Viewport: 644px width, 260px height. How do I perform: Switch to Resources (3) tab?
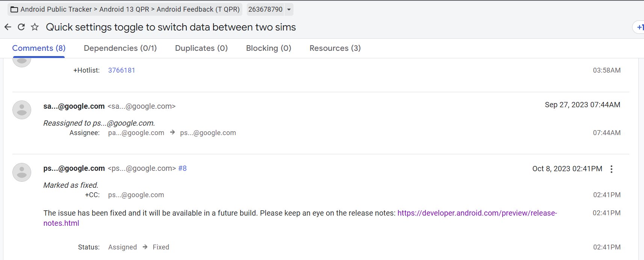(335, 48)
